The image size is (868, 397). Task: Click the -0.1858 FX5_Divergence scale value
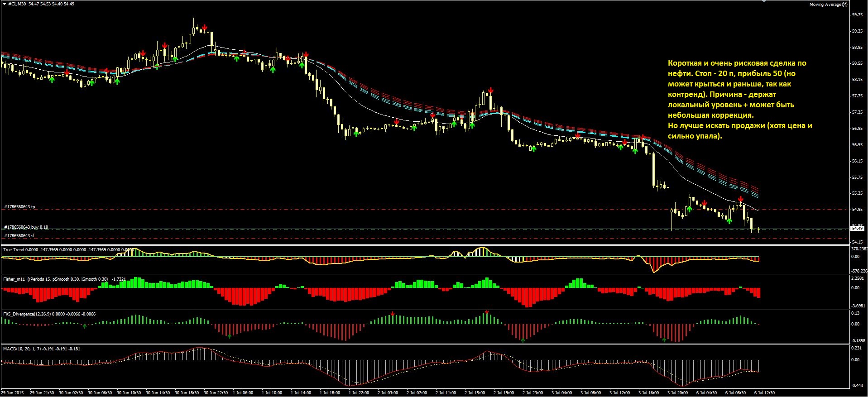[858, 340]
